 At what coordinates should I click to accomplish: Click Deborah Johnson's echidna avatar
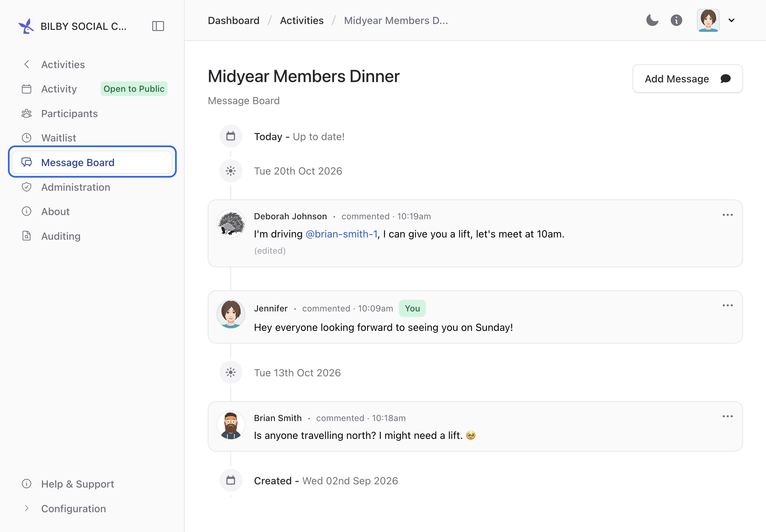(231, 223)
